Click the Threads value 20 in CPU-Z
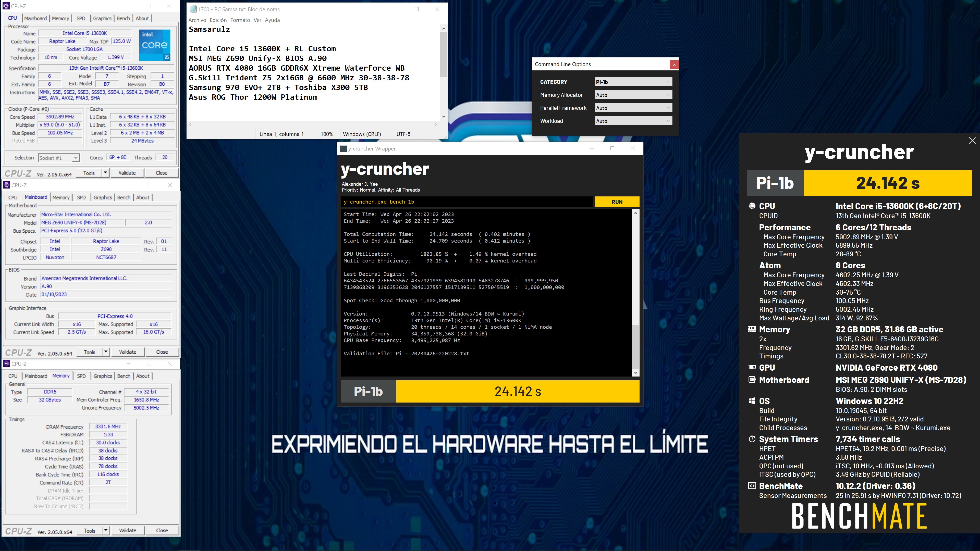Viewport: 980px width, 551px height. (x=165, y=157)
